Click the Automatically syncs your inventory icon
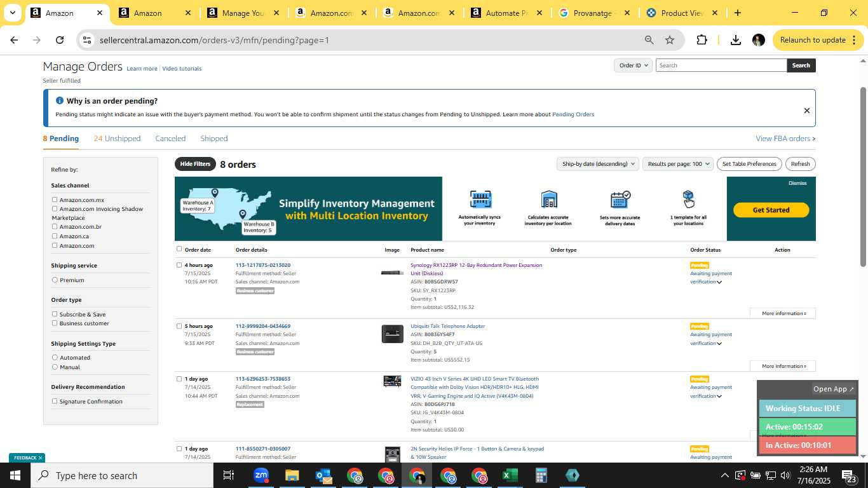Image resolution: width=868 pixels, height=488 pixels. (480, 199)
